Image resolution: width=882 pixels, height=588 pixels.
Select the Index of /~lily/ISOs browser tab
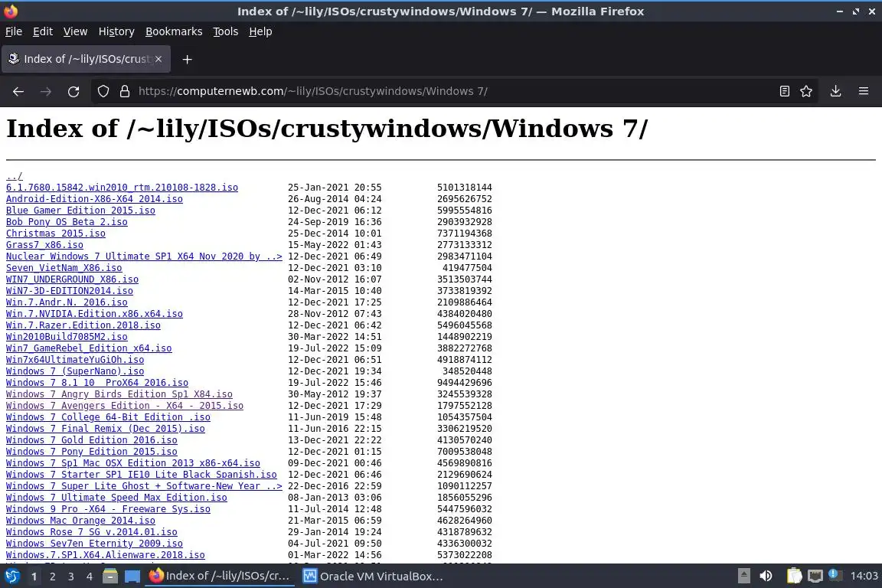click(86, 59)
